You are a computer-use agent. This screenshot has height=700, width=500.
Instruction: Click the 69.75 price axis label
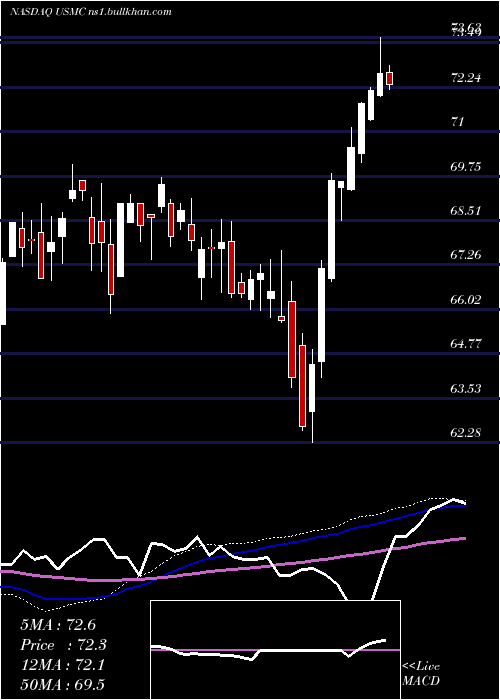[466, 167]
